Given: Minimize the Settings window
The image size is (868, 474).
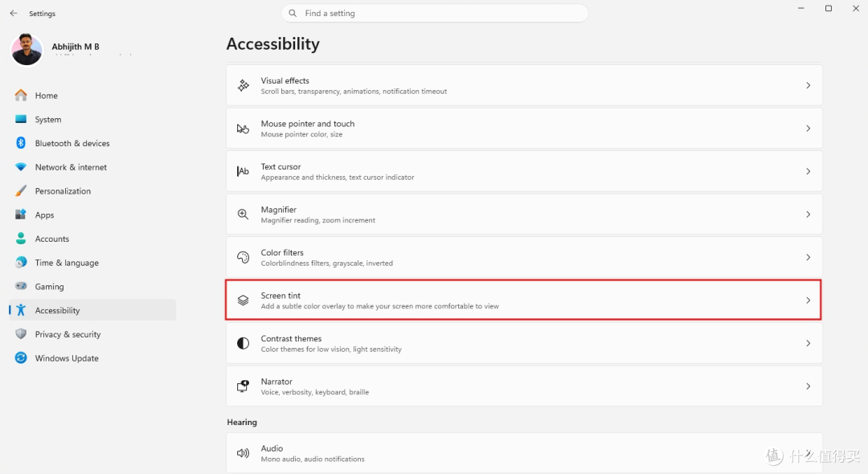Looking at the screenshot, I should (x=801, y=8).
